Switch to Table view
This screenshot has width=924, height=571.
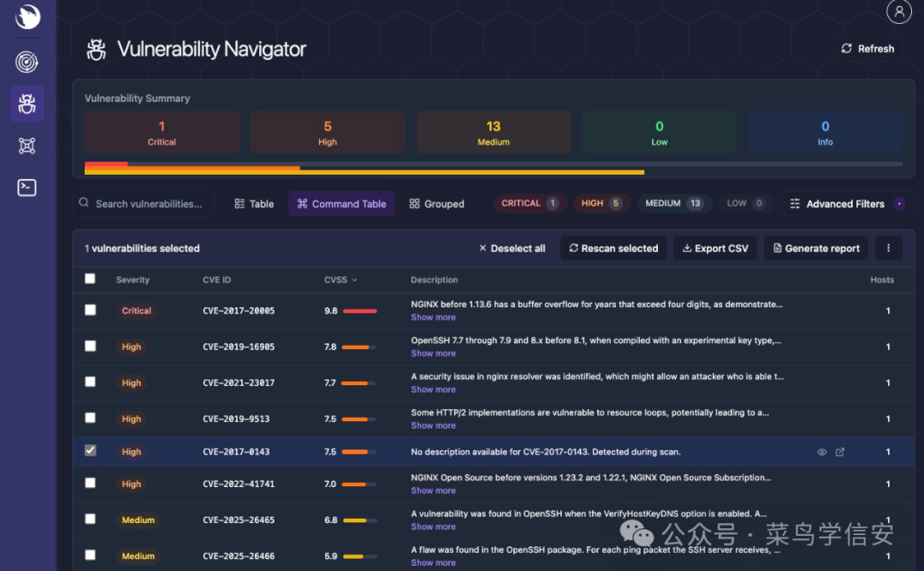click(254, 204)
